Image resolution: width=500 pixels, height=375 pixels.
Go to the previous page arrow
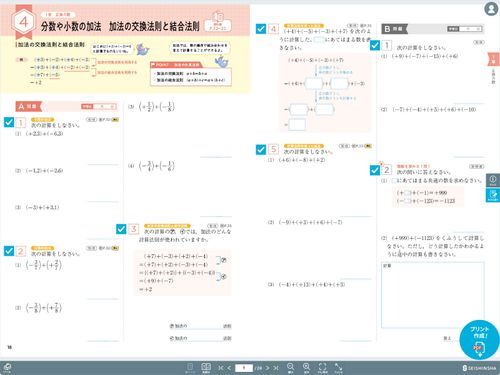(229, 368)
